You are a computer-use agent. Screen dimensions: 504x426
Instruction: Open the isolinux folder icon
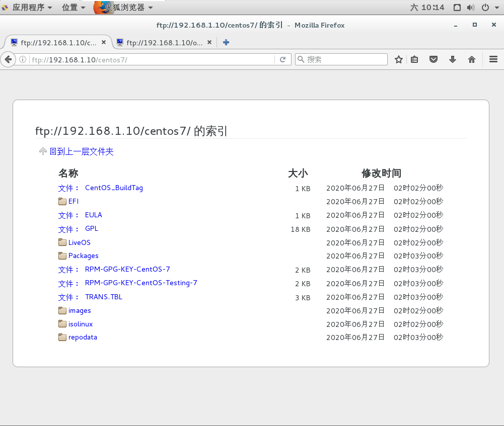(62, 323)
